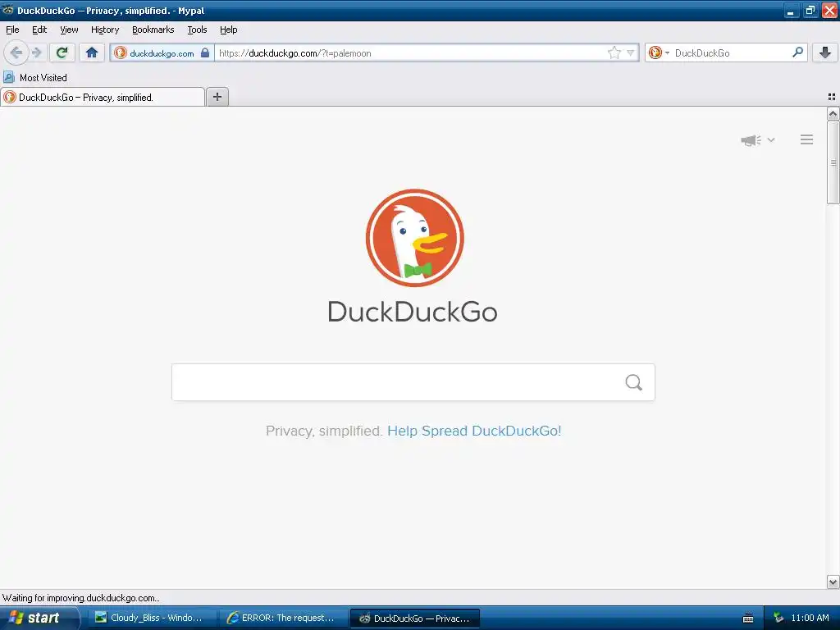The image size is (840, 630).
Task: Click the DuckDuckGo wordmark text
Action: (x=413, y=312)
